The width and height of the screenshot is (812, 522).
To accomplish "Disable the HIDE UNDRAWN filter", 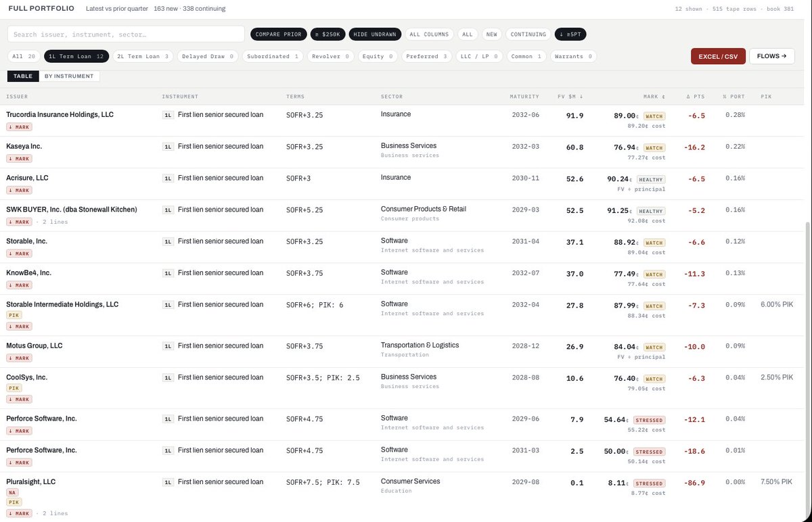I will click(x=376, y=34).
